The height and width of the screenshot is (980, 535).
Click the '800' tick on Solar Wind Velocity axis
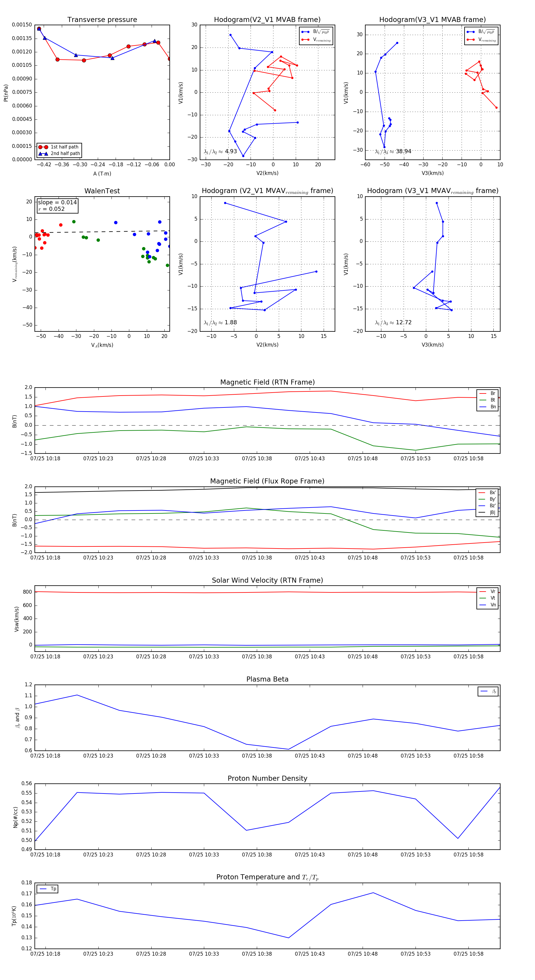point(27,592)
